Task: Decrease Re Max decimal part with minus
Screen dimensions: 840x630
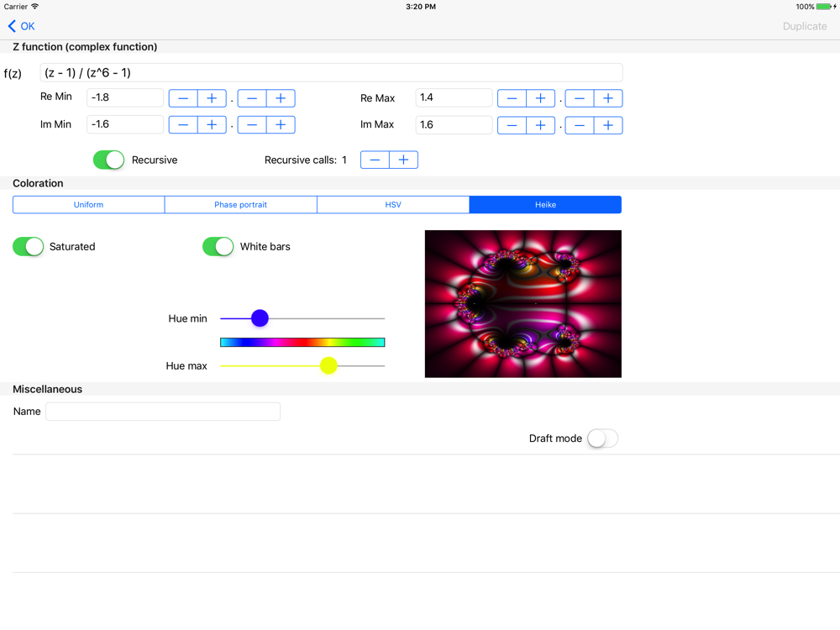Action: [x=580, y=98]
